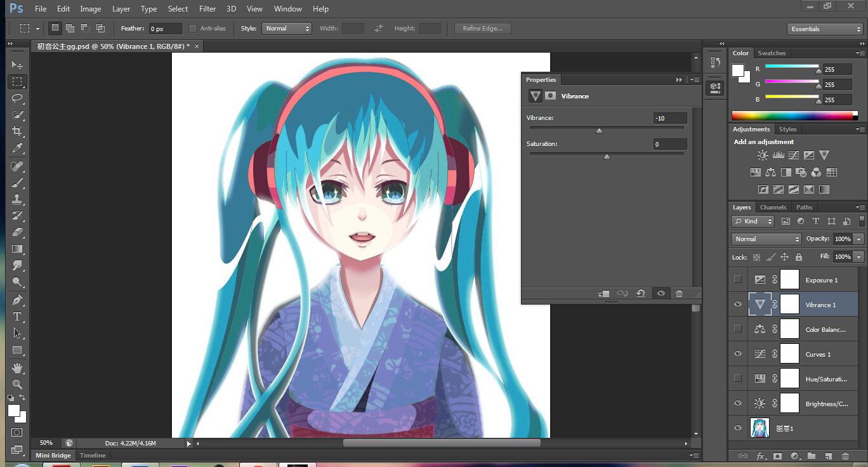Reset adjustment defaults in Properties panel

[641, 294]
